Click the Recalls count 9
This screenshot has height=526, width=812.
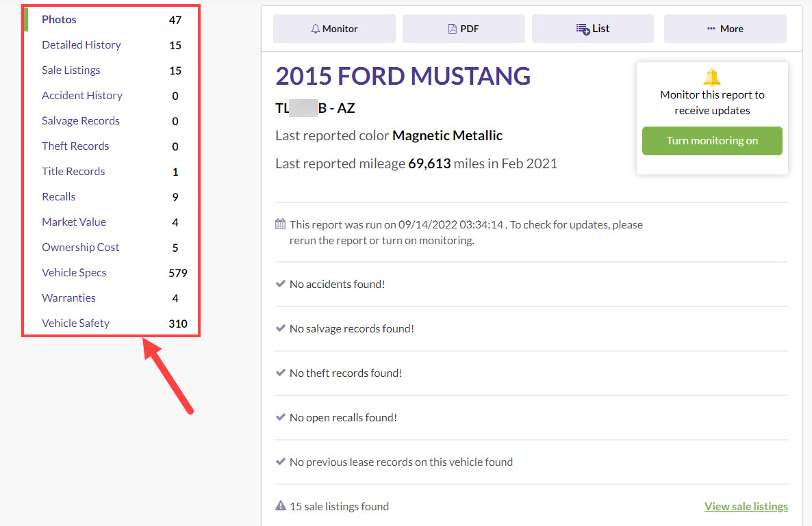coord(175,197)
